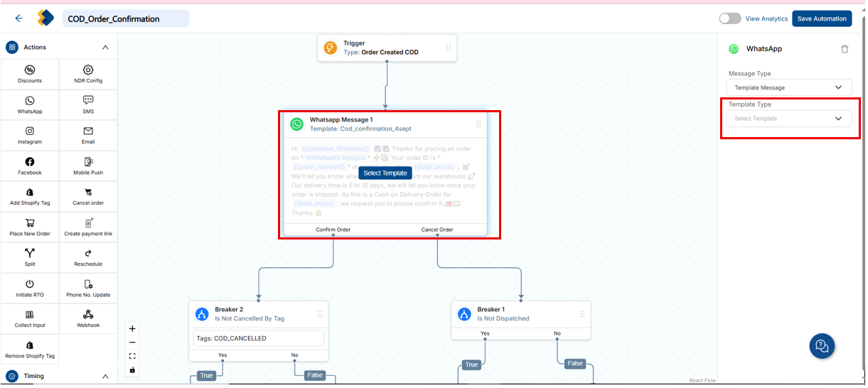Select the Mobile Push action
868x388 pixels.
[x=88, y=166]
